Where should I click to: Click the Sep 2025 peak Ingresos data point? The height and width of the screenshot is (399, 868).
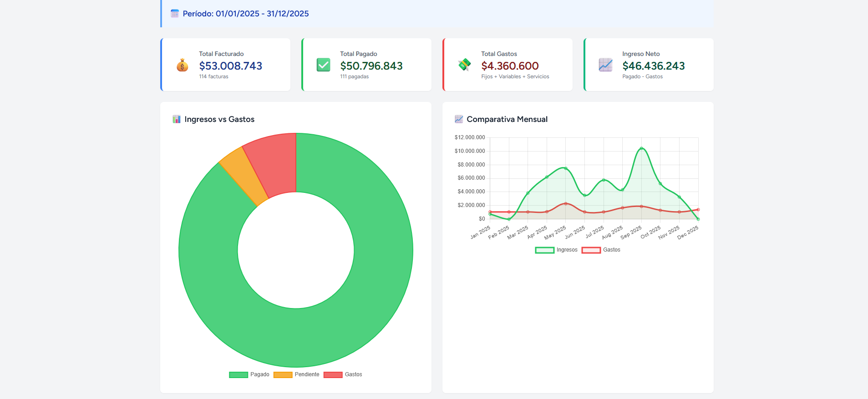click(x=641, y=148)
